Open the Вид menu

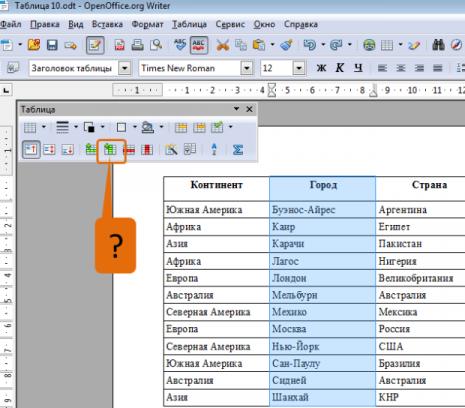point(76,24)
